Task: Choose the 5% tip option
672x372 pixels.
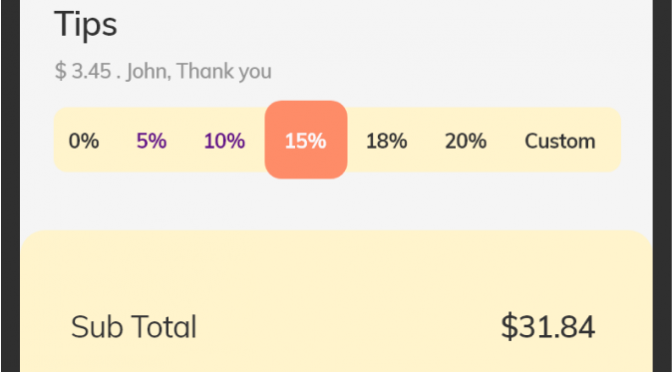Action: [151, 141]
